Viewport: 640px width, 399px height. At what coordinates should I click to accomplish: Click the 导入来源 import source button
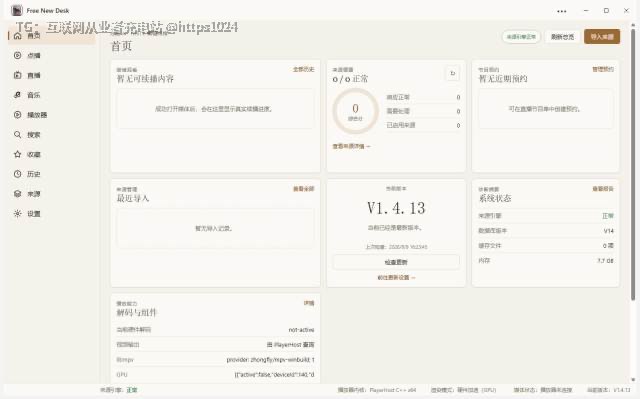(602, 37)
